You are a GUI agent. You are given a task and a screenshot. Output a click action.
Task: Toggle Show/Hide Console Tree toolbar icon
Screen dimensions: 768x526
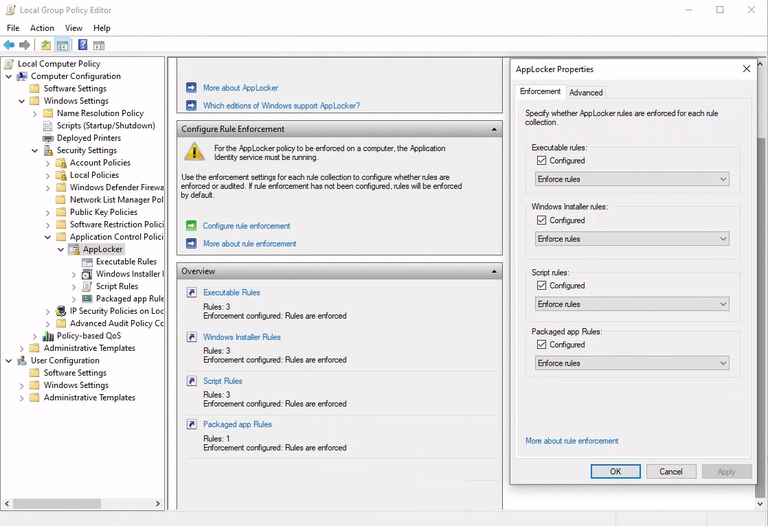[62, 45]
